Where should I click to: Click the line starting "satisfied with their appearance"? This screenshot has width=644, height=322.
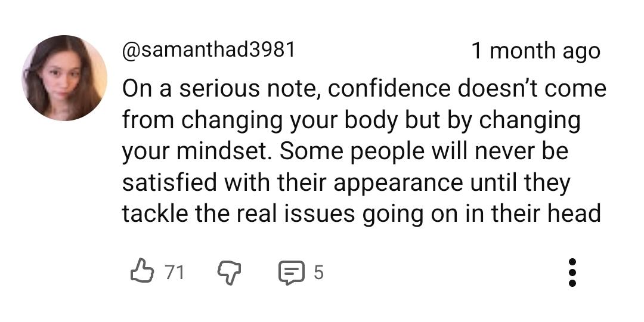coord(346,182)
